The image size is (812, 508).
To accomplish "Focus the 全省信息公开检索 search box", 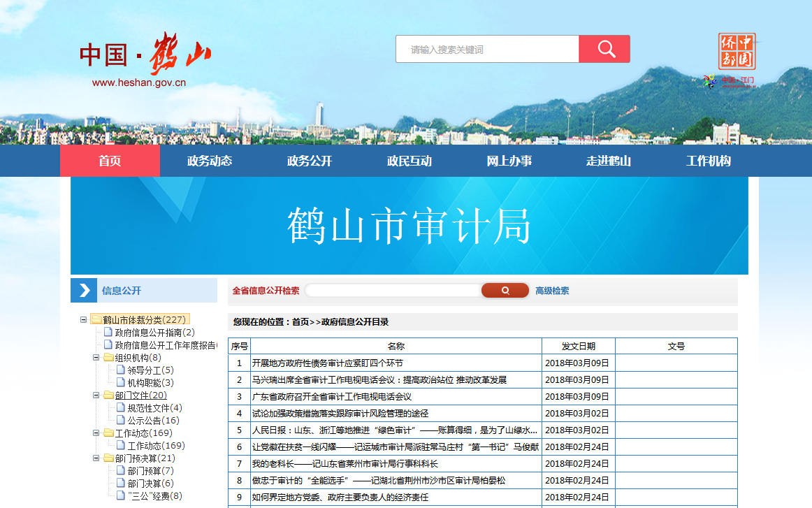I will [x=393, y=291].
